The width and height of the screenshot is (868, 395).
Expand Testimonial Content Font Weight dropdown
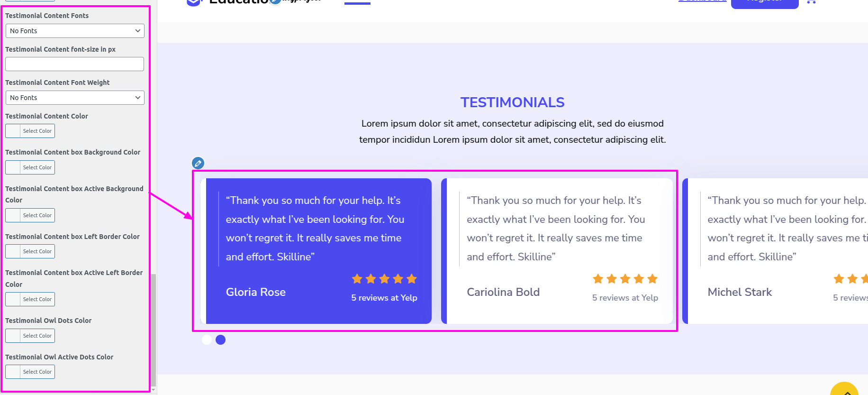pyautogui.click(x=75, y=98)
